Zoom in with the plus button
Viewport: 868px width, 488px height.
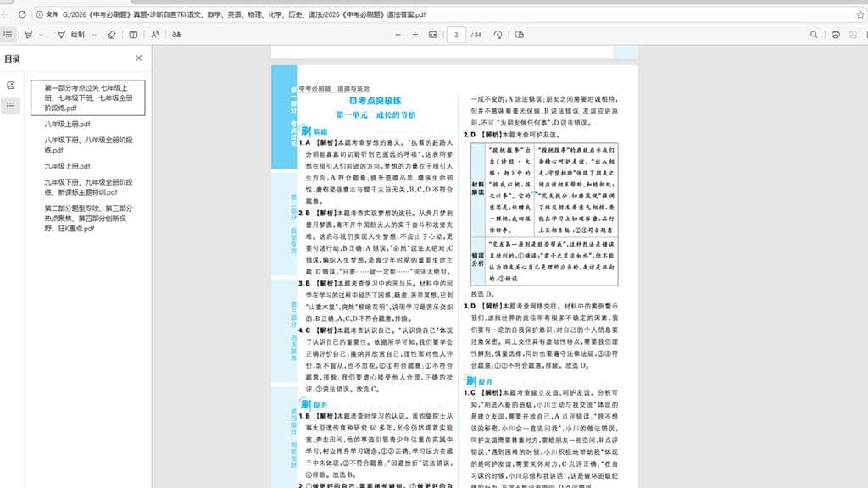tap(415, 36)
